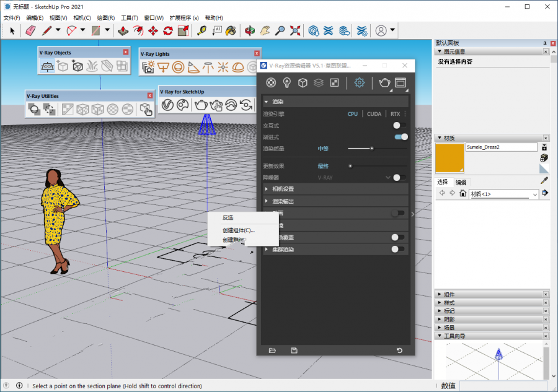Create a dome light in V-Ray Lights
The height and width of the screenshot is (392, 558).
coord(238,67)
